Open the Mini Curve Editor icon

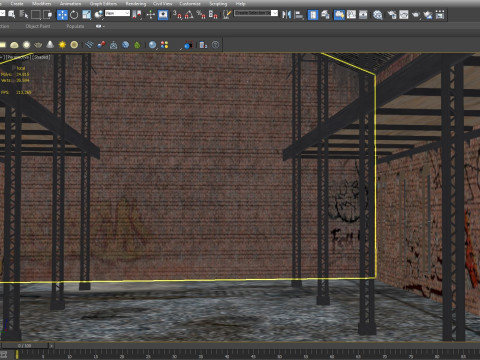[4, 355]
